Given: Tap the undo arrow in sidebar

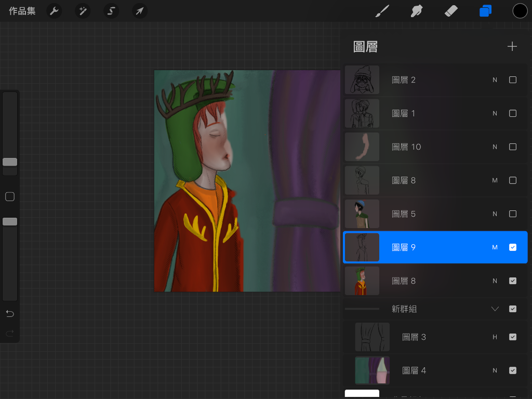Looking at the screenshot, I should [10, 314].
